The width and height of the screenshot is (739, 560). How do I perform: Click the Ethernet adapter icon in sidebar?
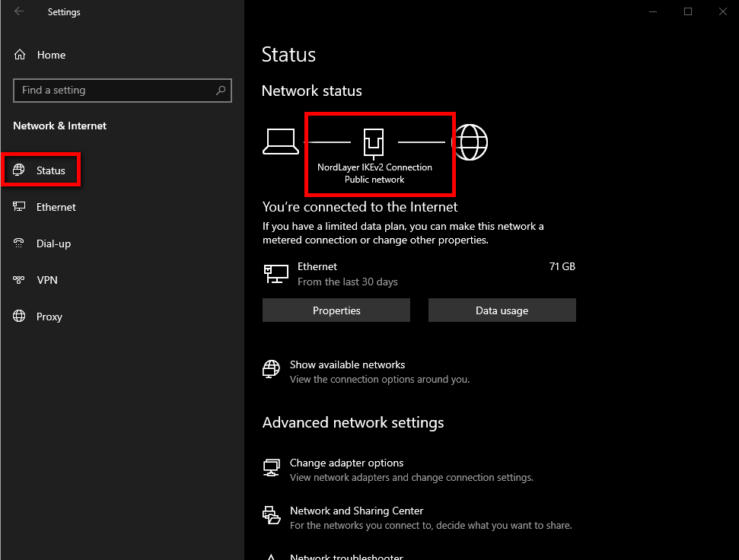coord(19,206)
